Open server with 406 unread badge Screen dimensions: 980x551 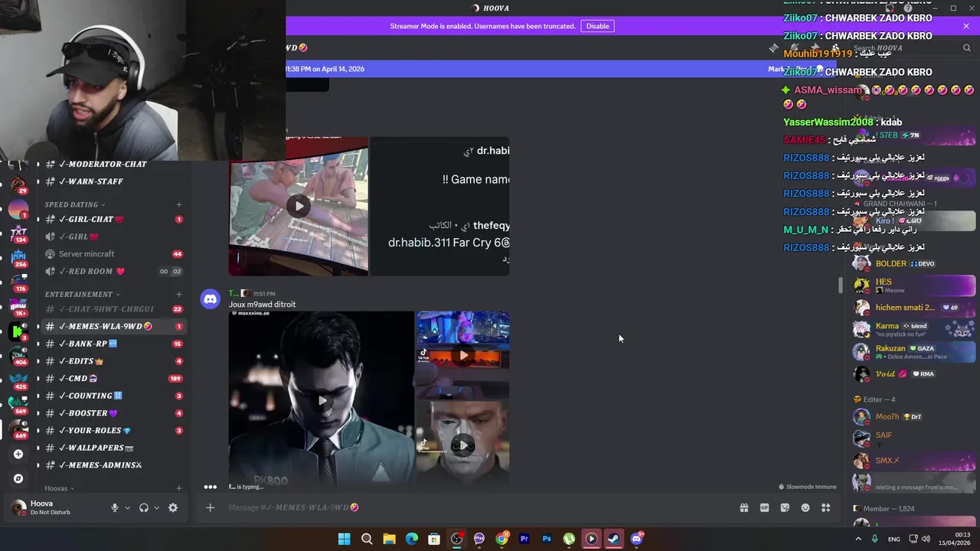pos(18,355)
